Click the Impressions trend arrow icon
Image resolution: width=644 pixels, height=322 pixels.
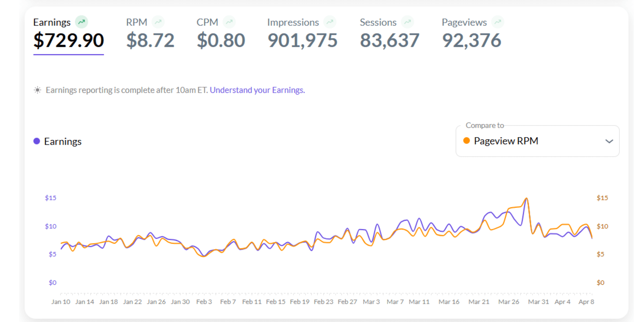[x=330, y=22]
